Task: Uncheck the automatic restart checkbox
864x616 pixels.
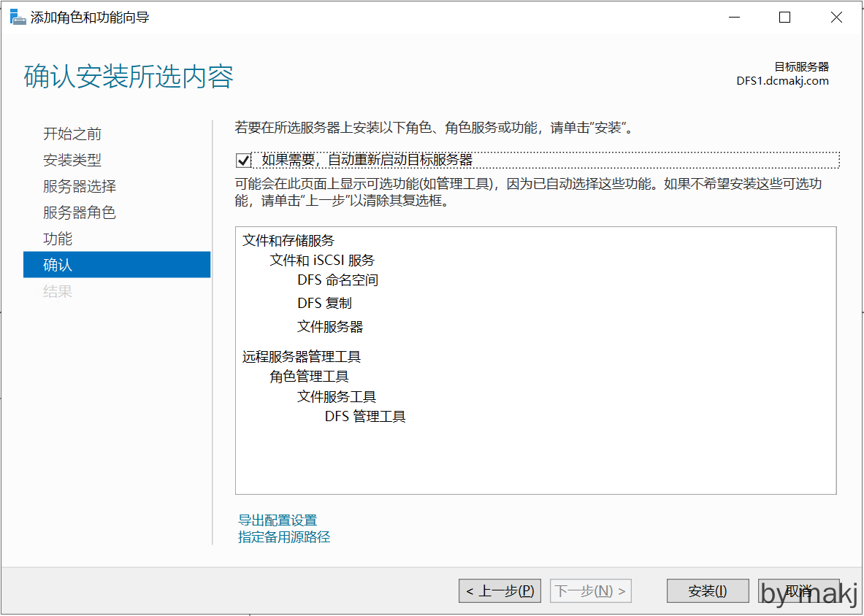Action: (x=244, y=160)
